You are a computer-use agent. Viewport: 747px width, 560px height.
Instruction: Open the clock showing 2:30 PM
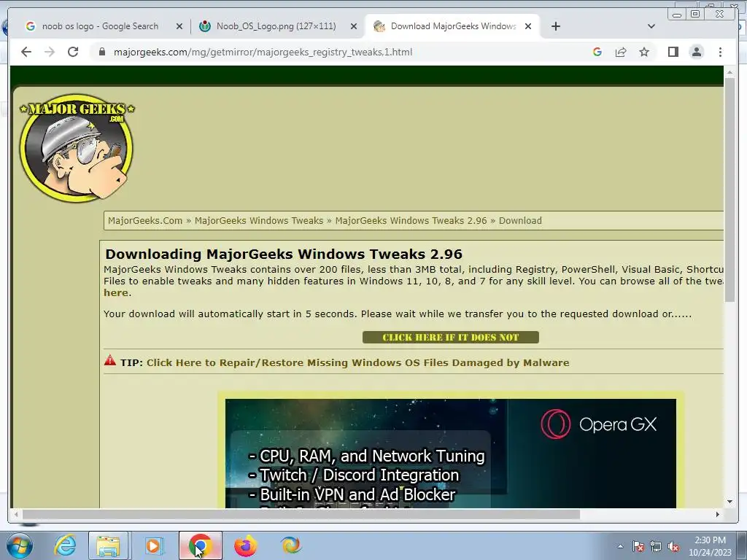(x=710, y=545)
